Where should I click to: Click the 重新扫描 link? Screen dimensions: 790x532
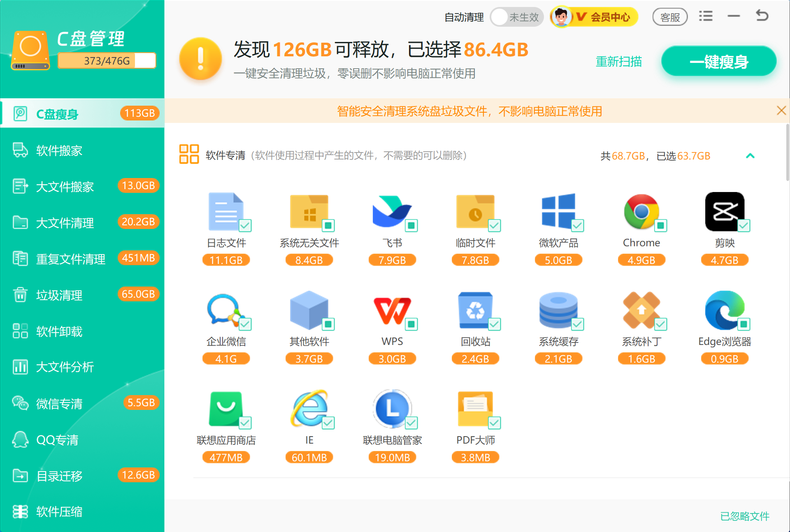[x=619, y=61]
